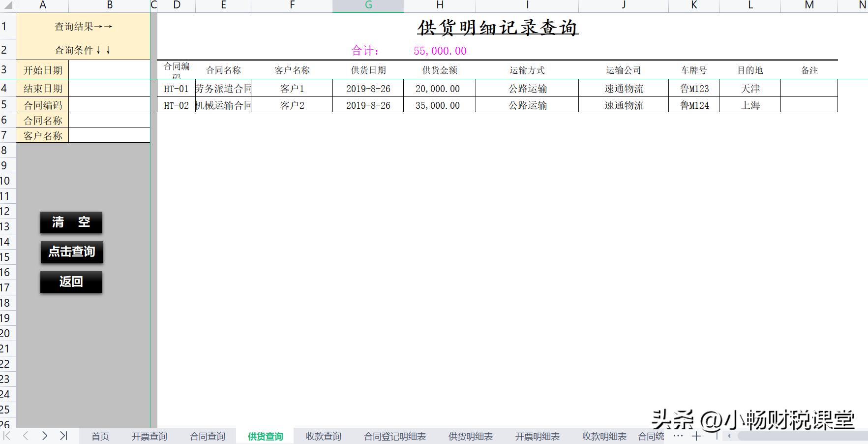Open the hidden sheets list via the ellipsis icon
Image resolution: width=868 pixels, height=444 pixels.
(679, 436)
